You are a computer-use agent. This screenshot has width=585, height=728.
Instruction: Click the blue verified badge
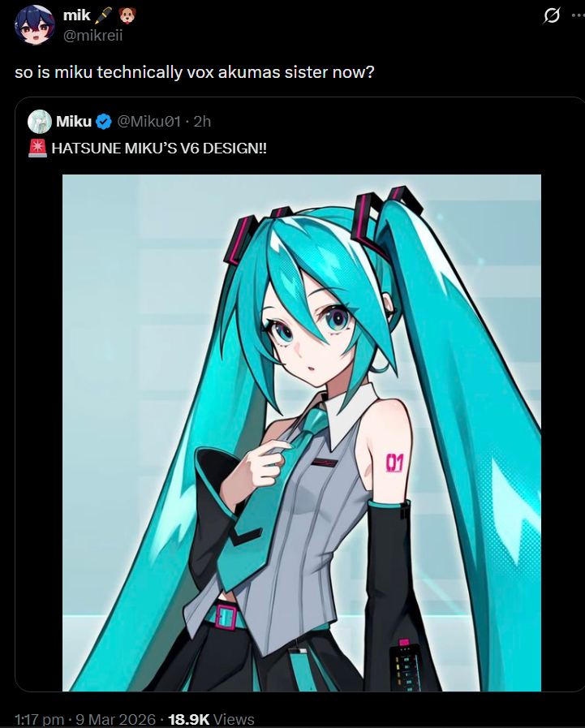point(104,122)
